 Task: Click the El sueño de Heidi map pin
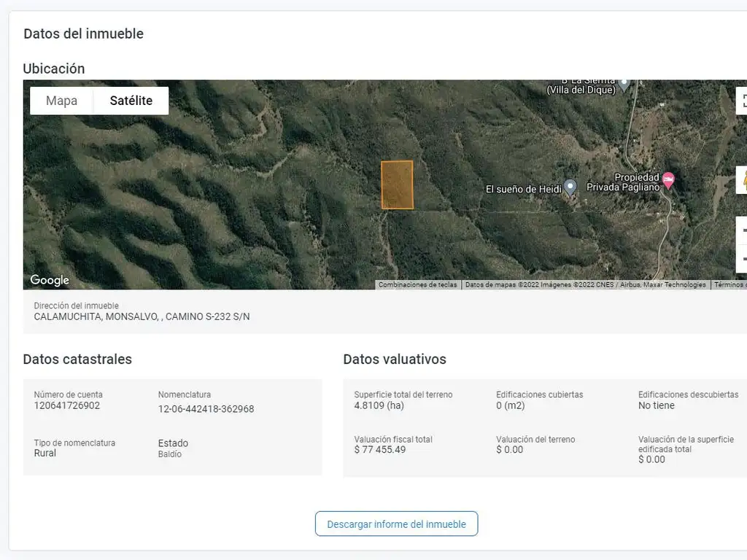[570, 187]
